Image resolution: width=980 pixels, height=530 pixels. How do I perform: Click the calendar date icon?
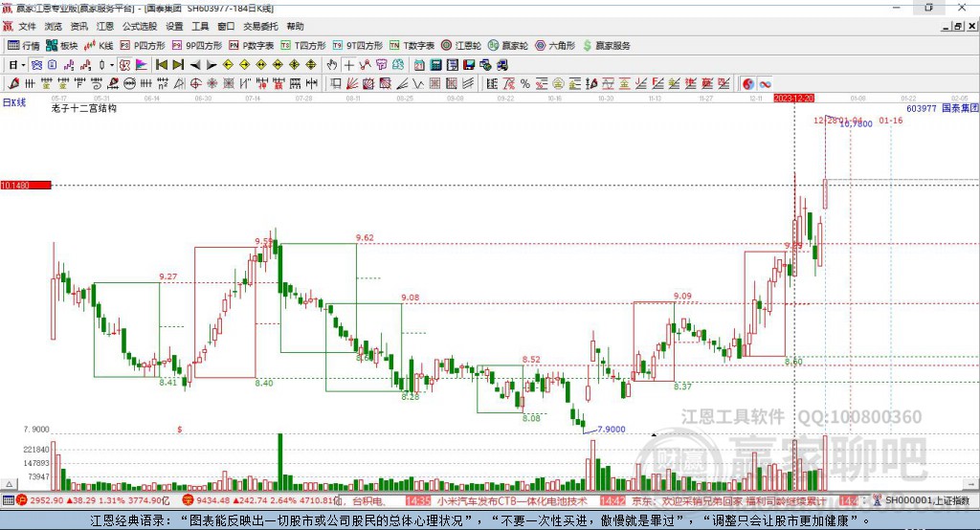pos(419,65)
